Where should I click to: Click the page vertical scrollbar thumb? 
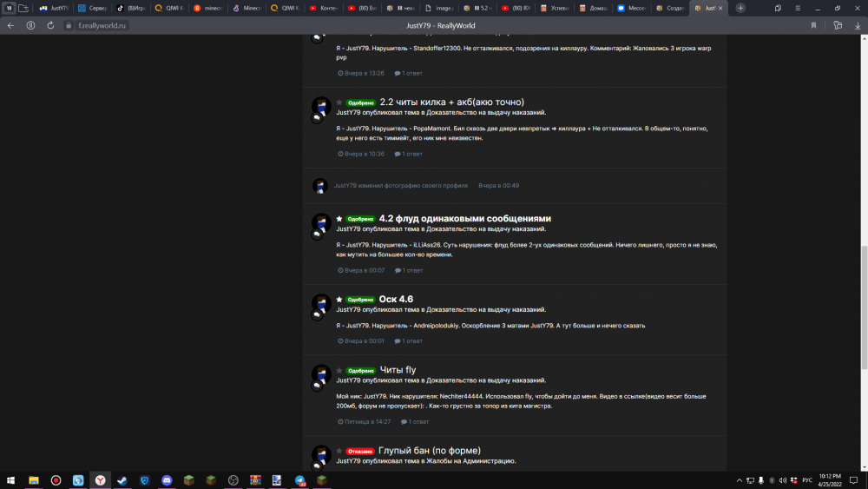(865, 307)
